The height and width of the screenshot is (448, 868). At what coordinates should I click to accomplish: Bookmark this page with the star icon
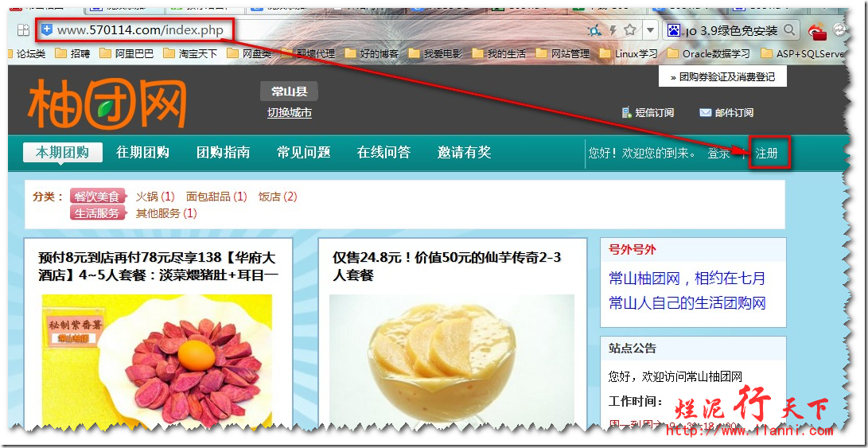point(630,30)
